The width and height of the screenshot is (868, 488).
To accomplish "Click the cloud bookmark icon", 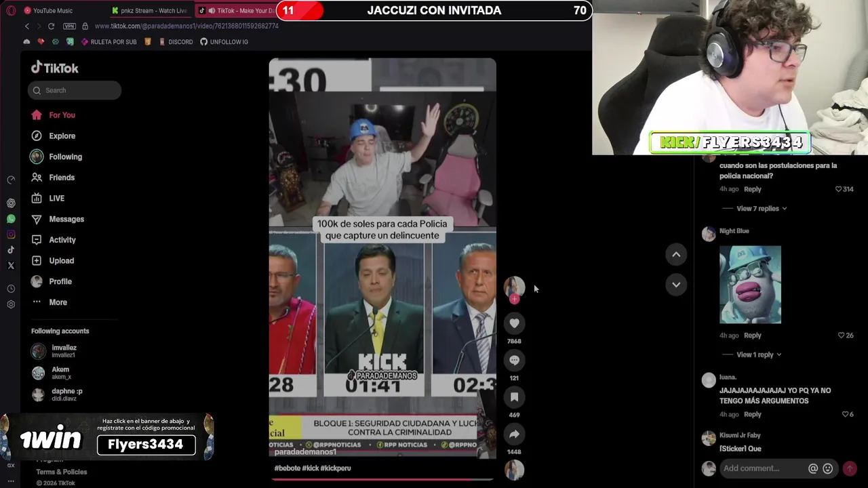I will point(26,42).
